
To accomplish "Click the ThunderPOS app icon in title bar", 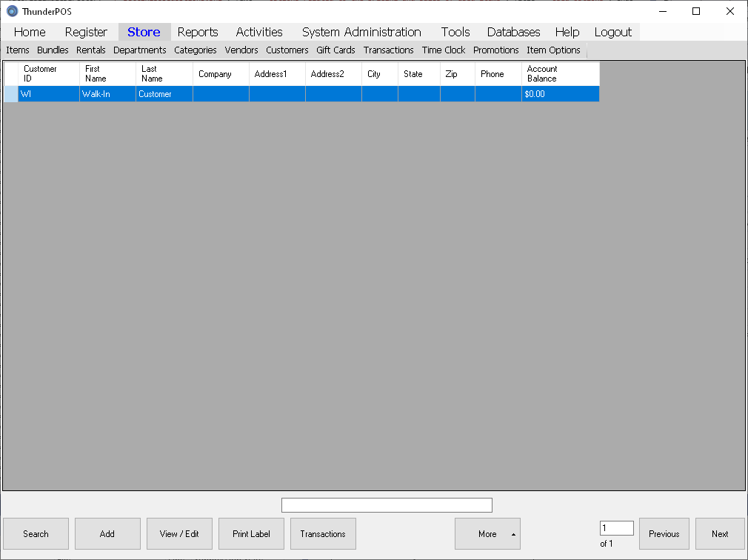I will tap(12, 11).
